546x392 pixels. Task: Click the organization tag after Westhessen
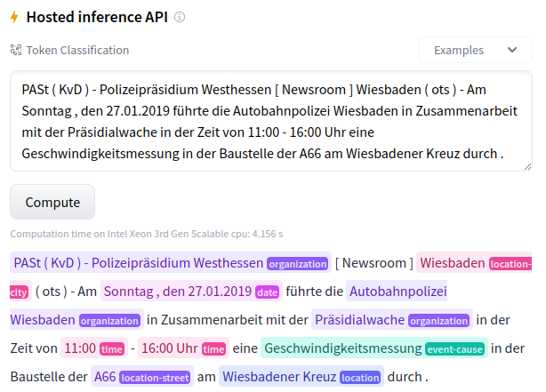(298, 264)
